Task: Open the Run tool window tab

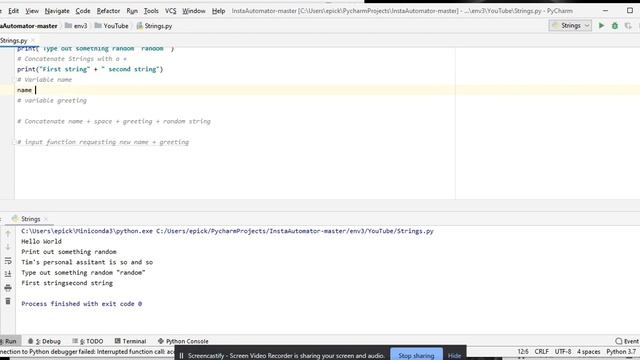Action: tap(9, 341)
